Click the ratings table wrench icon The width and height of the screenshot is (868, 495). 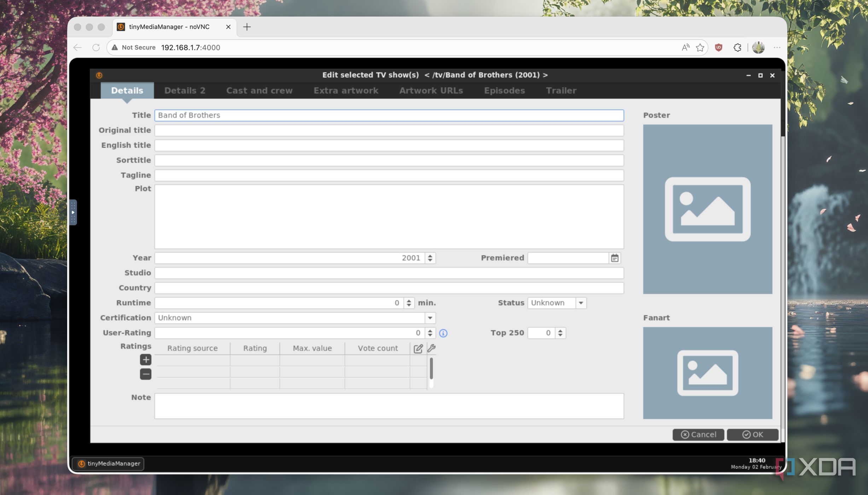click(431, 348)
